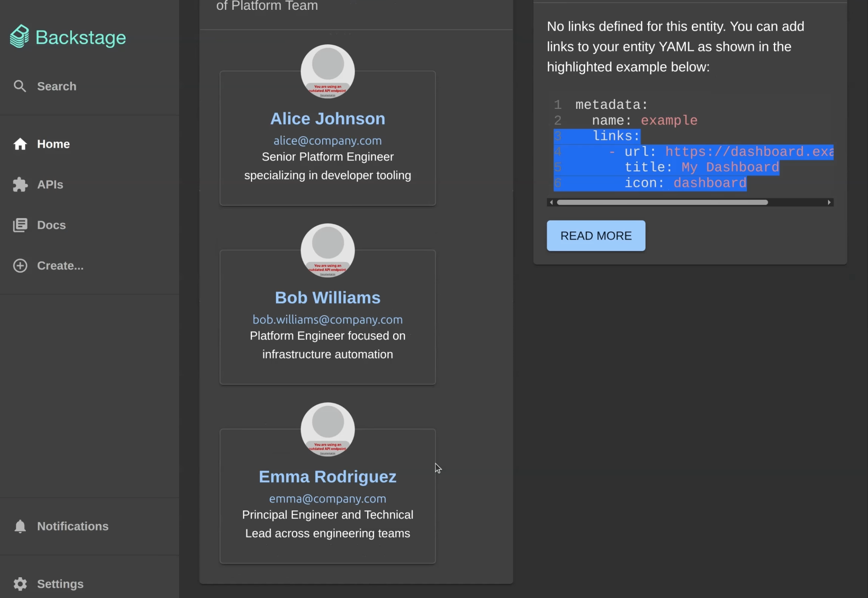Click the Bob Williams name link
Image resolution: width=868 pixels, height=598 pixels.
[x=328, y=297]
